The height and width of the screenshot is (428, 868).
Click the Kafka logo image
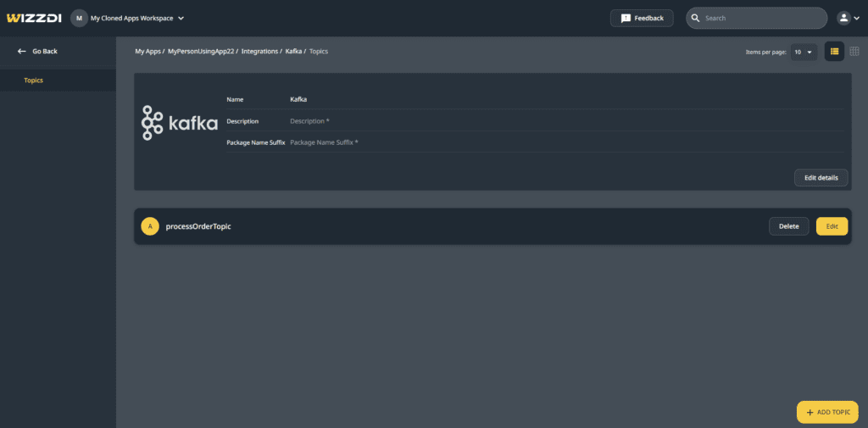(180, 123)
